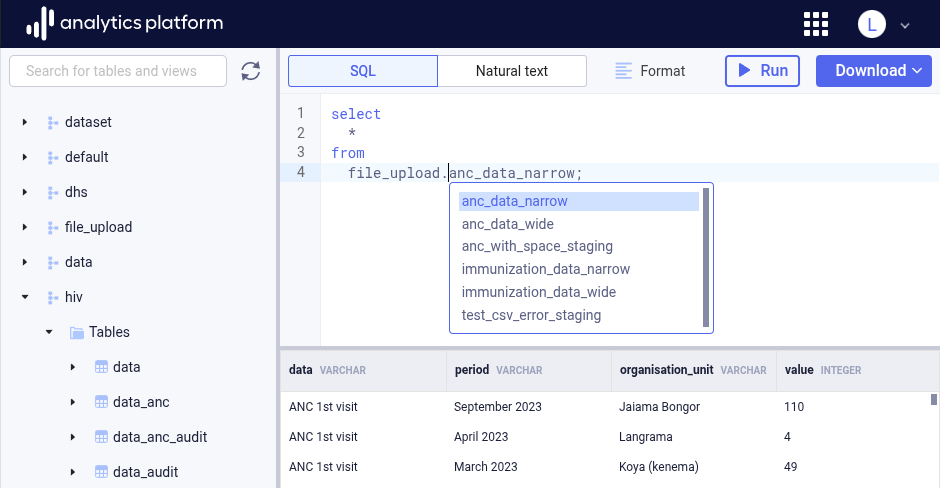This screenshot has height=488, width=940.
Task: Choose anc_data_narrow from autocomplete list
Action: pyautogui.click(x=579, y=201)
